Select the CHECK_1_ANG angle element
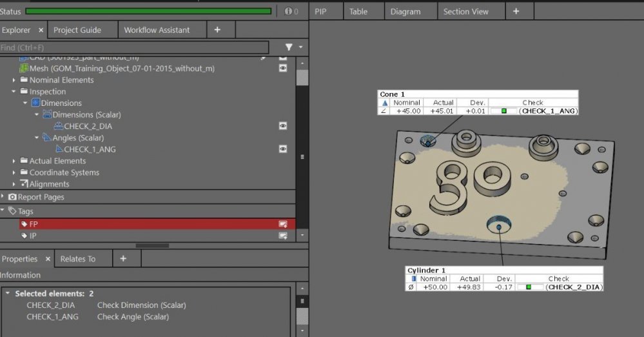 pyautogui.click(x=90, y=149)
